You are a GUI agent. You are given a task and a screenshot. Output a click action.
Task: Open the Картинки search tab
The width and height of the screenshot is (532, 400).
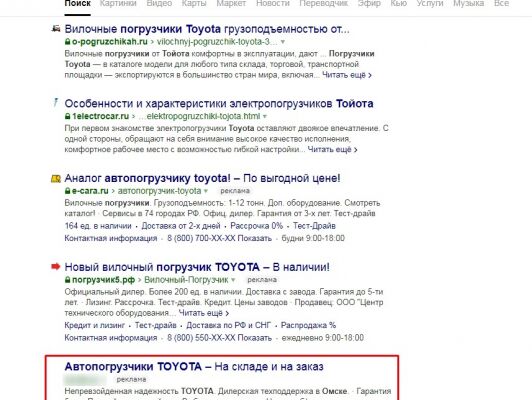[x=118, y=3]
